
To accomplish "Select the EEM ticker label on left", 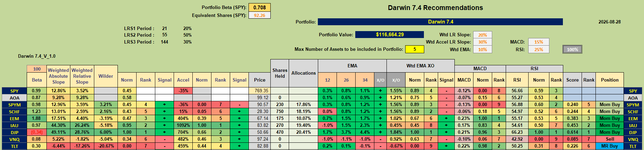I will pos(14,119).
